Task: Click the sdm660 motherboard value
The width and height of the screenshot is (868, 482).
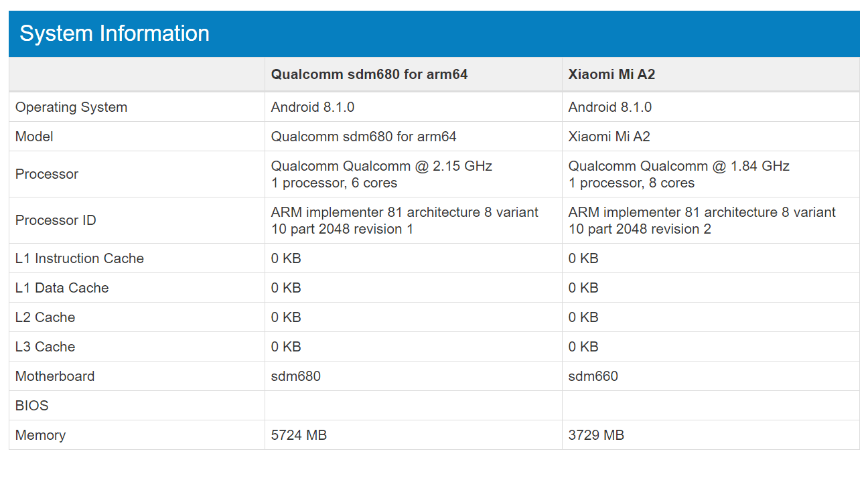Action: (x=593, y=376)
